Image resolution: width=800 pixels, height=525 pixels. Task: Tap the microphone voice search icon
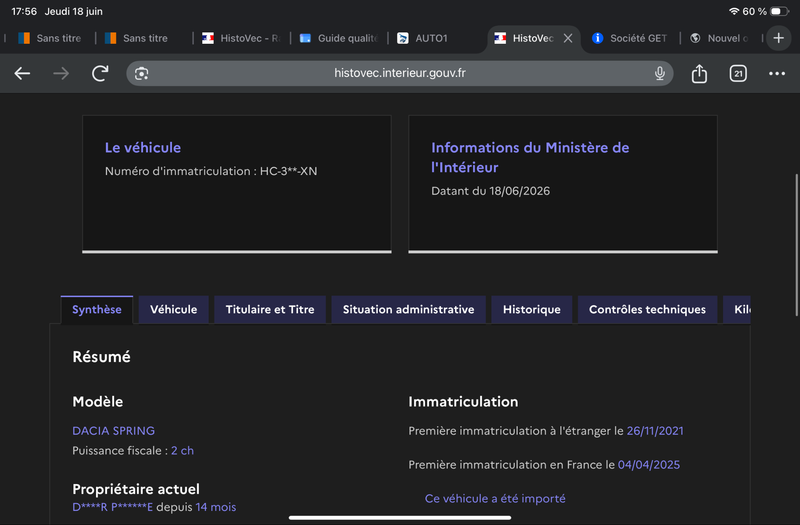(x=660, y=73)
